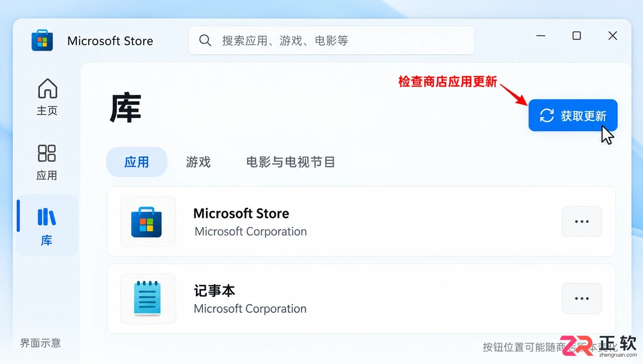This screenshot has width=643, height=364.
Task: Click the 记事本 notepad app icon
Action: pos(148,298)
